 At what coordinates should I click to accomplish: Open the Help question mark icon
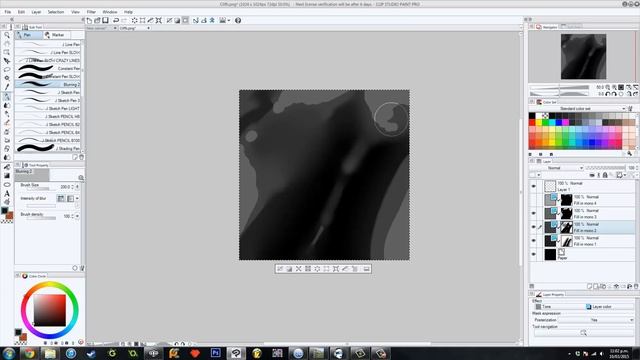tap(238, 20)
